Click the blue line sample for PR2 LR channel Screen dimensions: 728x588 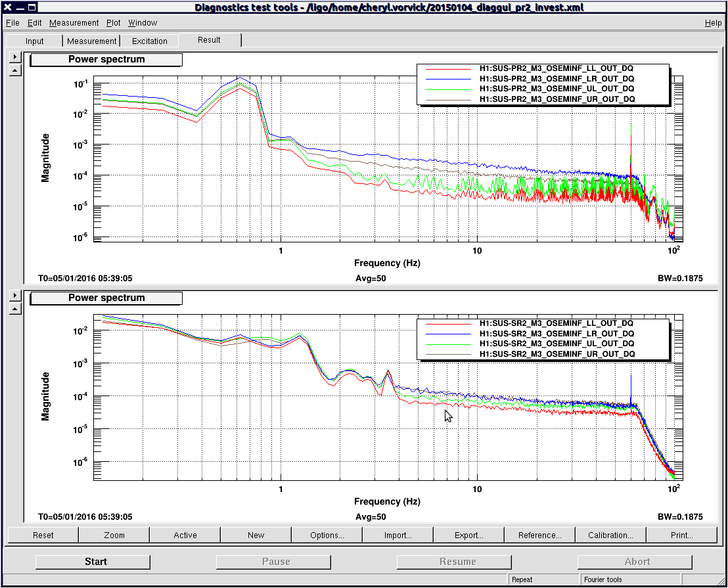point(449,79)
